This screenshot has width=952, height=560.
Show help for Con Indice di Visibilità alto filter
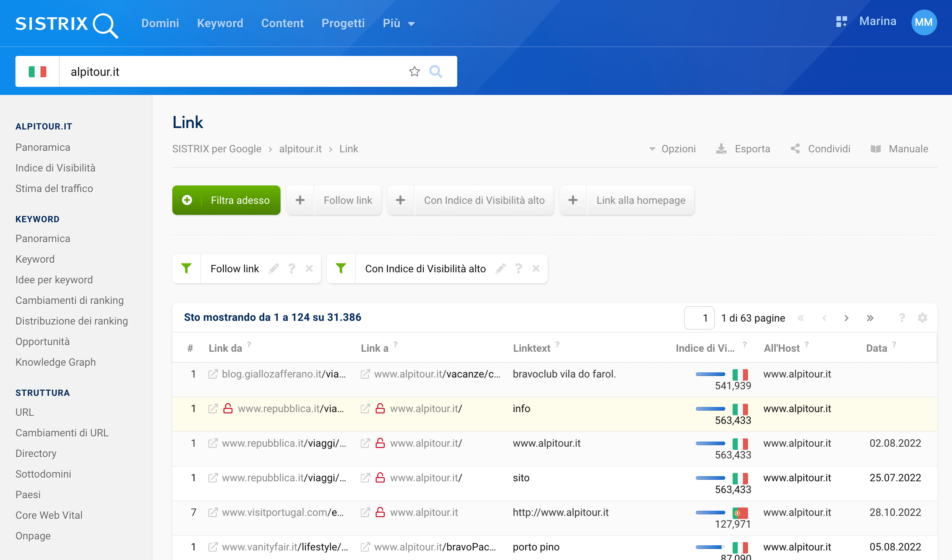[518, 269]
